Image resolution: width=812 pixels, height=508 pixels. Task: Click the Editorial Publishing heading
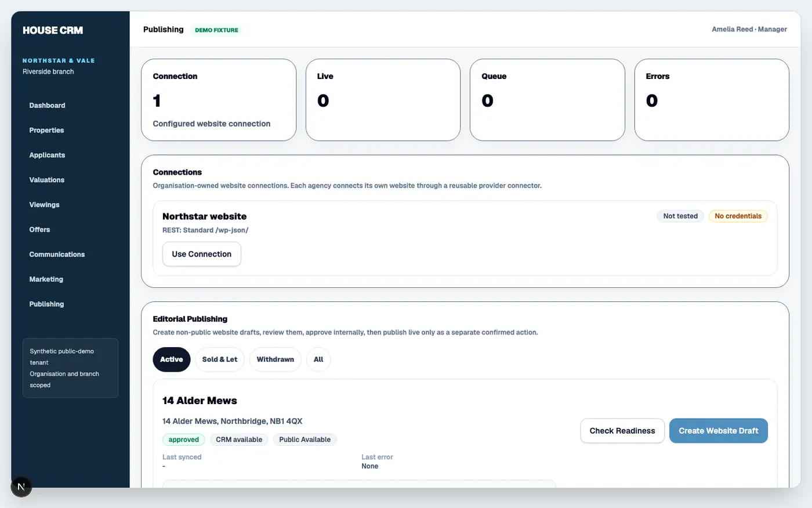coord(190,319)
